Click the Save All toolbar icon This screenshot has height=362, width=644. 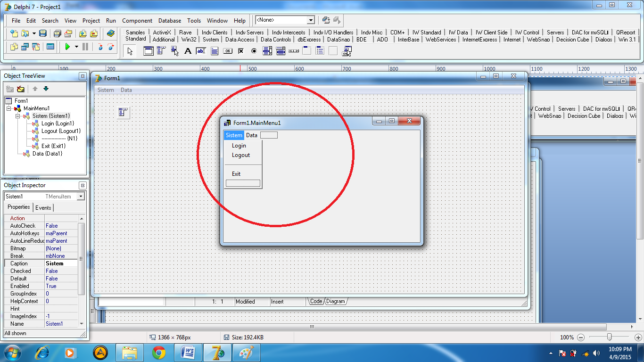pos(57,33)
